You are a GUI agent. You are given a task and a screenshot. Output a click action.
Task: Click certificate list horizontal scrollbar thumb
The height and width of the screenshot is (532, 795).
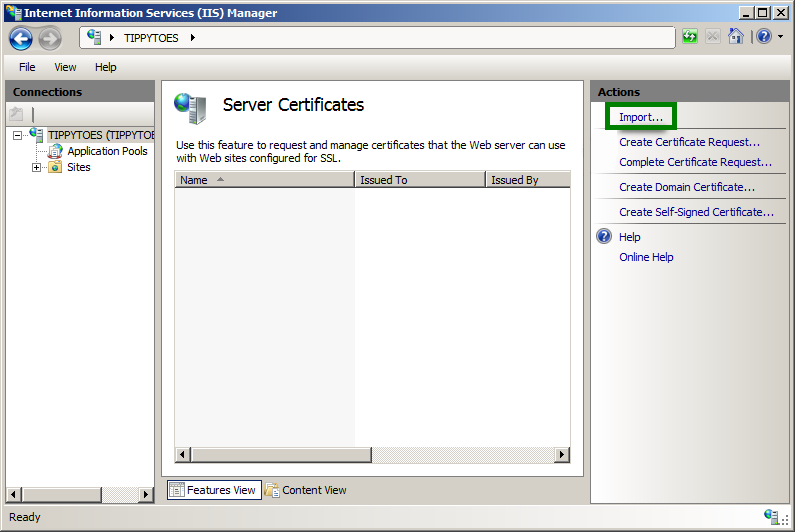click(x=281, y=455)
